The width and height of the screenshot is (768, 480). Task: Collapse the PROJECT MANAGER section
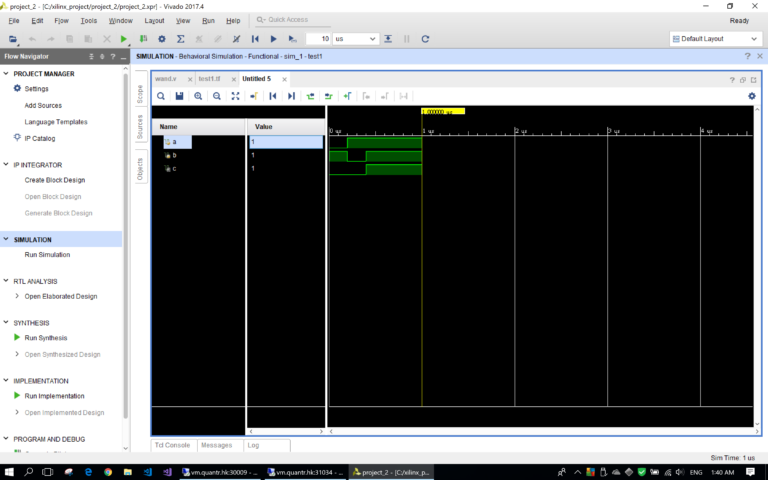pyautogui.click(x=6, y=73)
